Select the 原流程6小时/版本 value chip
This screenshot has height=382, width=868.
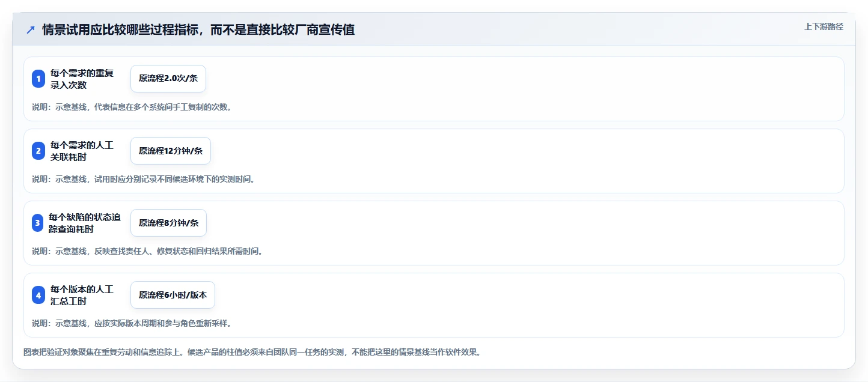[x=173, y=295]
